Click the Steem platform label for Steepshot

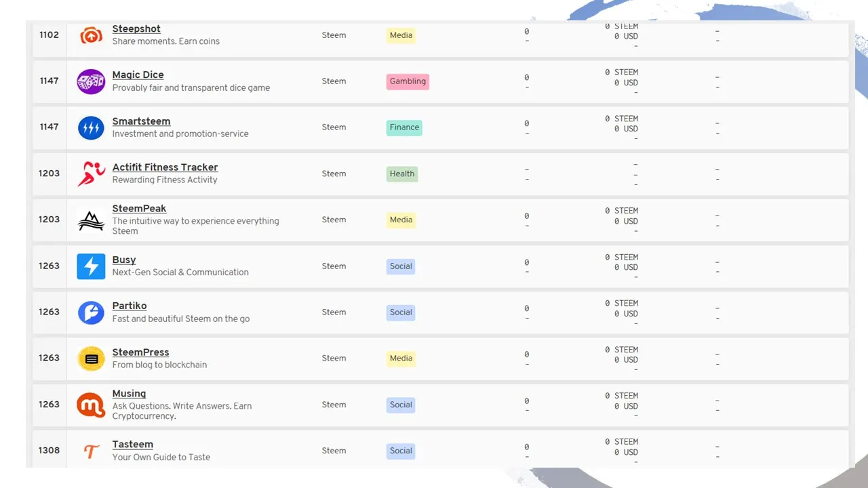coord(334,35)
